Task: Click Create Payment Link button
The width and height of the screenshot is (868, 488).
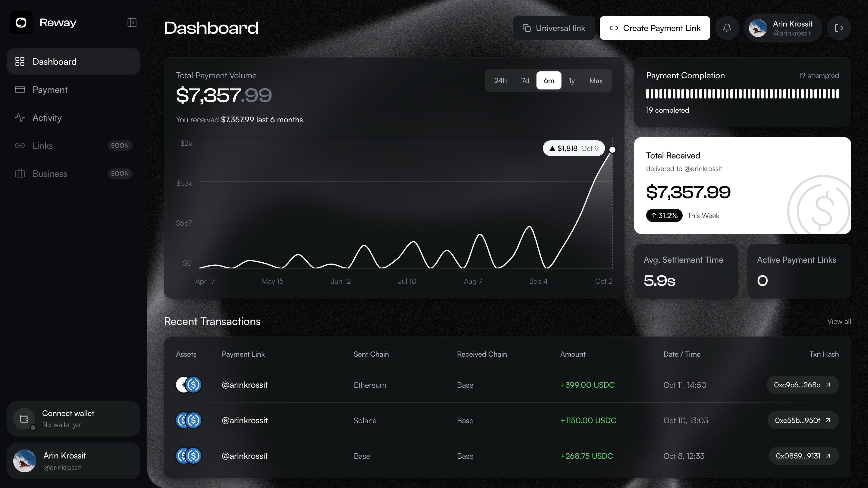Action: point(655,28)
